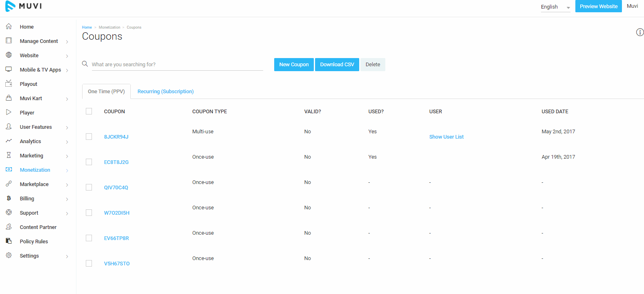Click the Muvi Kart shopping bag icon

(x=9, y=98)
